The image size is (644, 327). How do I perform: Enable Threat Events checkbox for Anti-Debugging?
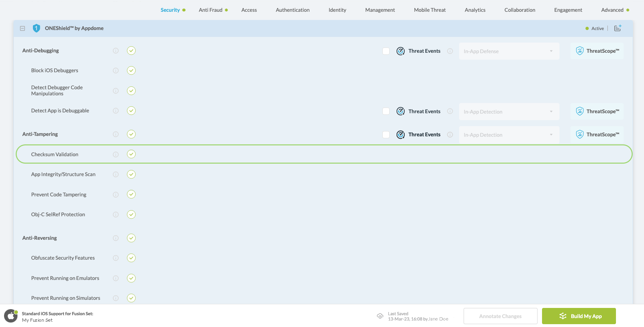point(386,51)
